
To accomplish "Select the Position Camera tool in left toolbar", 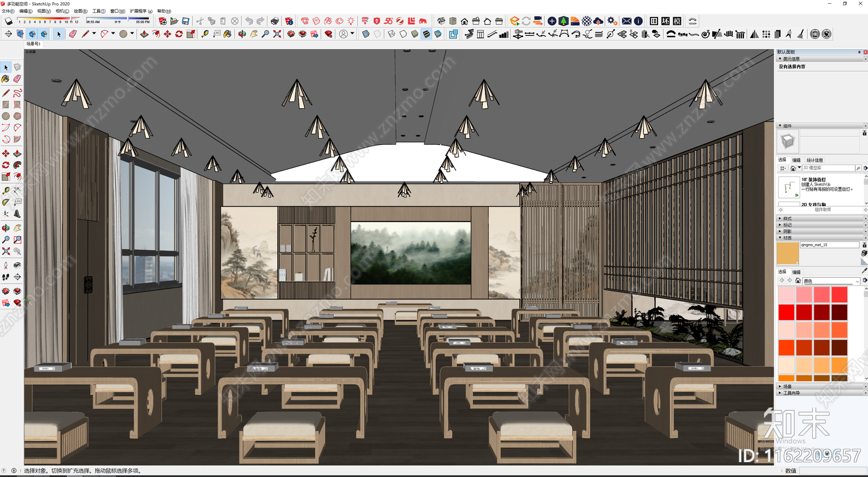I will 6,265.
